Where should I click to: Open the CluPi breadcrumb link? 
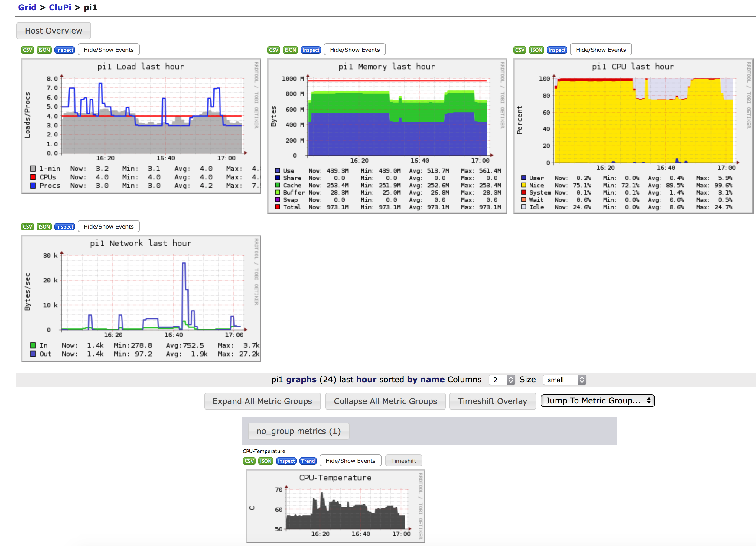tap(60, 7)
